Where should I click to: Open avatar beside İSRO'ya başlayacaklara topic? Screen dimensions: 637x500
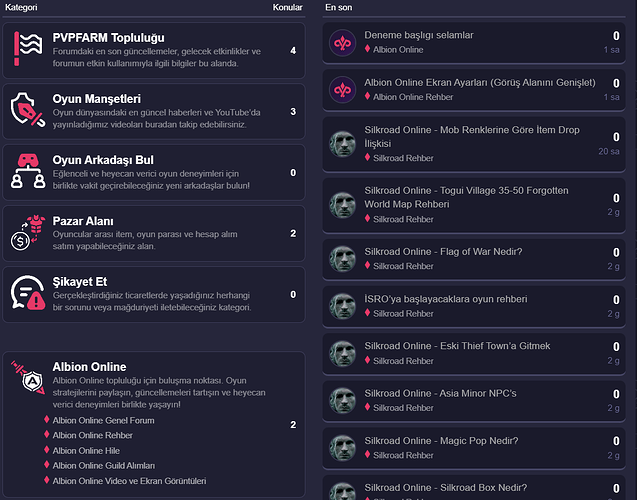coord(342,306)
